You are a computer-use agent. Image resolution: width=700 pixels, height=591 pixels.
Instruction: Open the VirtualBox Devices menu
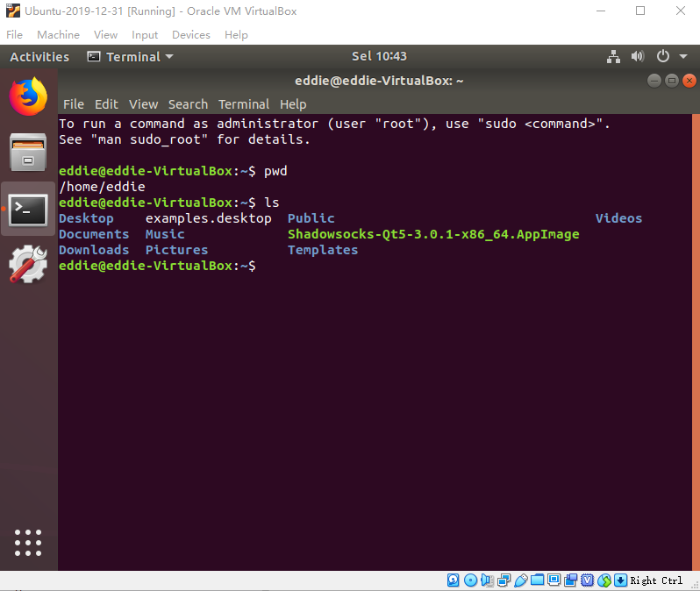point(191,34)
